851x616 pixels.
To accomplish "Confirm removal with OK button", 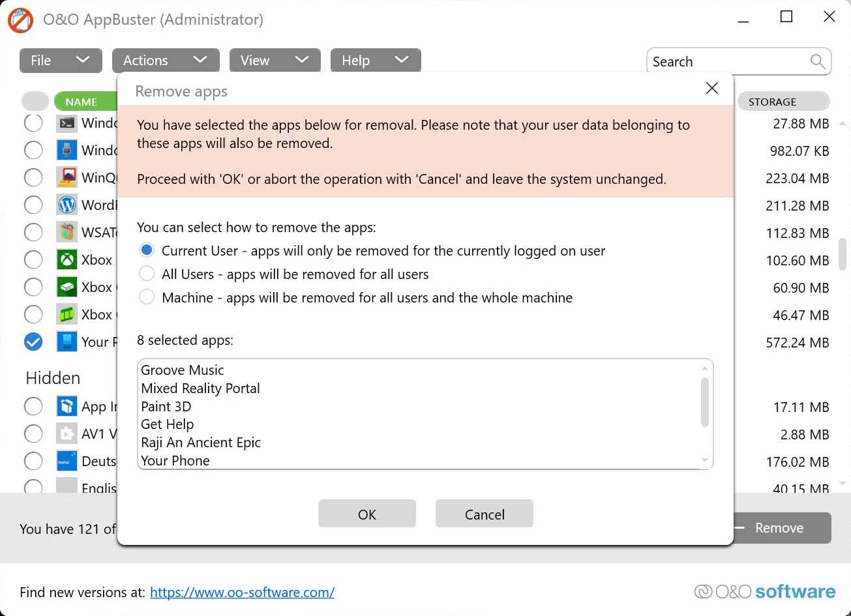I will click(367, 514).
